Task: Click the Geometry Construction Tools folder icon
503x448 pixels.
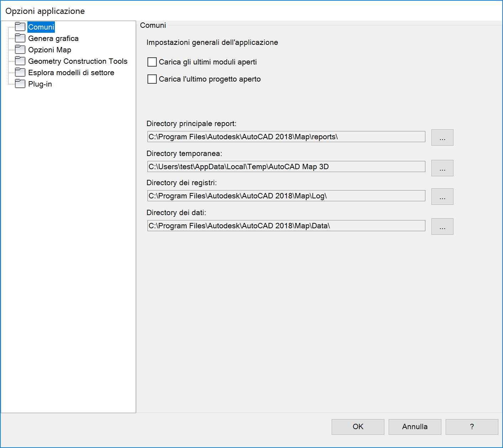Action: coord(20,61)
